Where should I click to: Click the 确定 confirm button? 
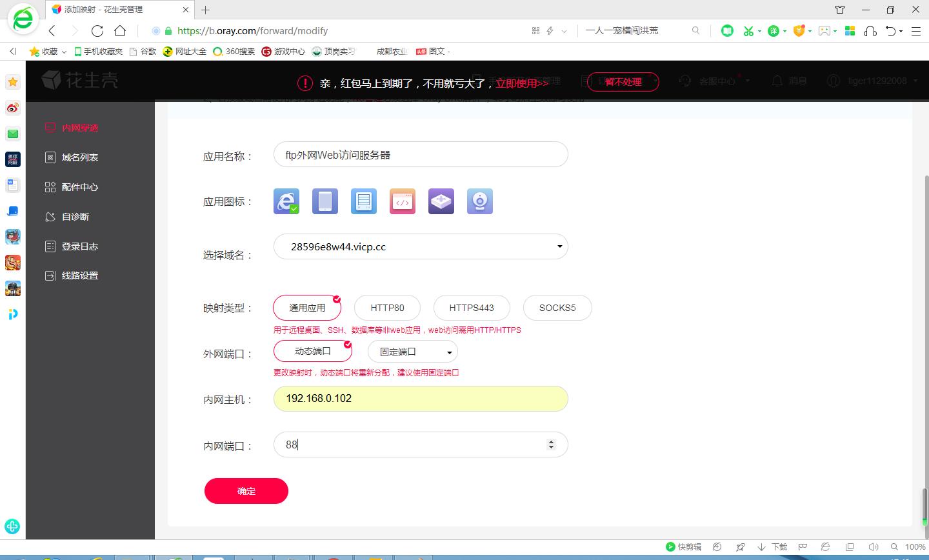pos(246,491)
